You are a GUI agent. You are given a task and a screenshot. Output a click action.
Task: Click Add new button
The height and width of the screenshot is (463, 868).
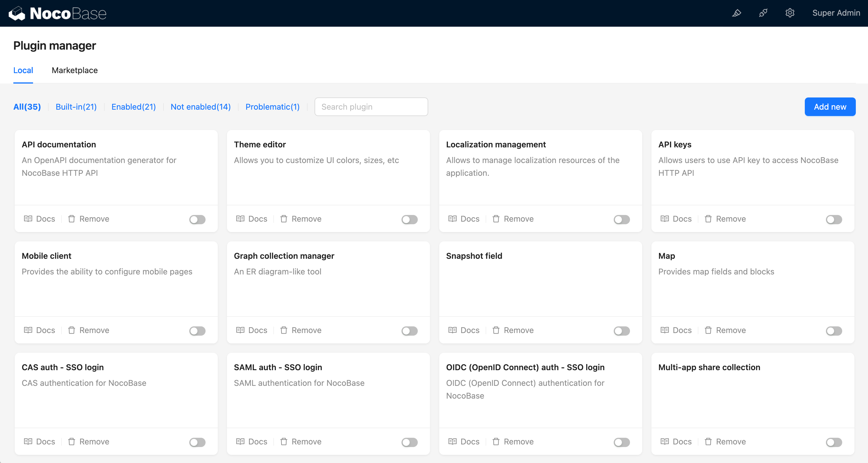coord(830,106)
